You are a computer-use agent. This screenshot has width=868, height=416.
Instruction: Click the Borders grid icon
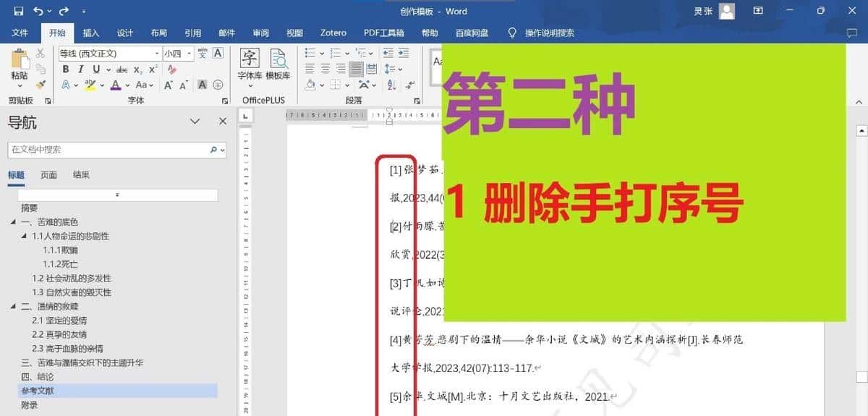[x=336, y=85]
